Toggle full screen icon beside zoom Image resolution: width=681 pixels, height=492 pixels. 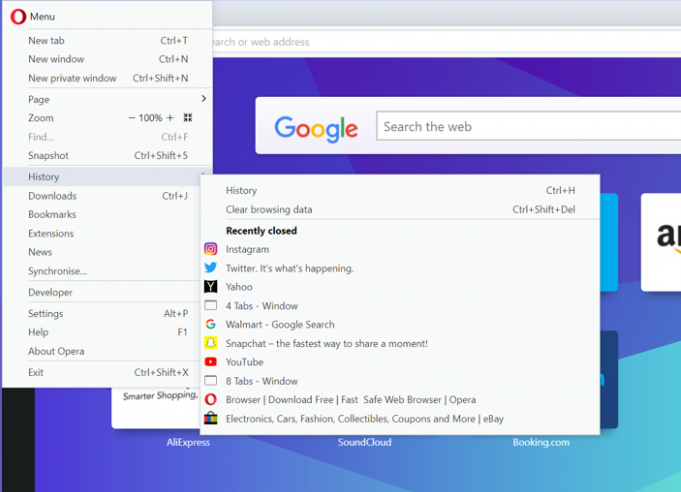pos(187,118)
